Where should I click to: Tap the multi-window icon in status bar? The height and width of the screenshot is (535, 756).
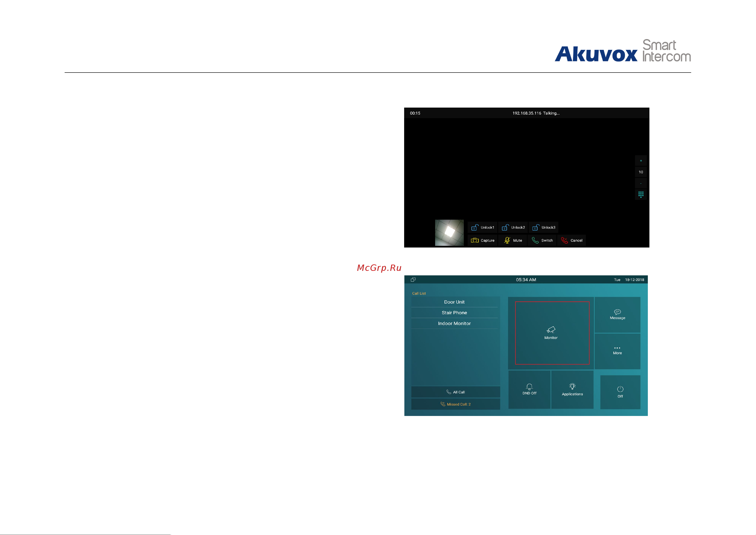(413, 280)
